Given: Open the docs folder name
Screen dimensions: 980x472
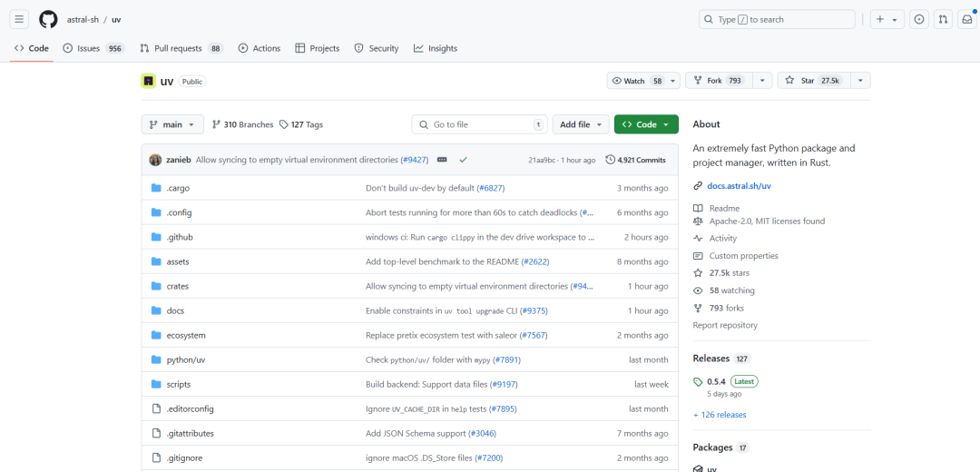Looking at the screenshot, I should click(x=176, y=310).
